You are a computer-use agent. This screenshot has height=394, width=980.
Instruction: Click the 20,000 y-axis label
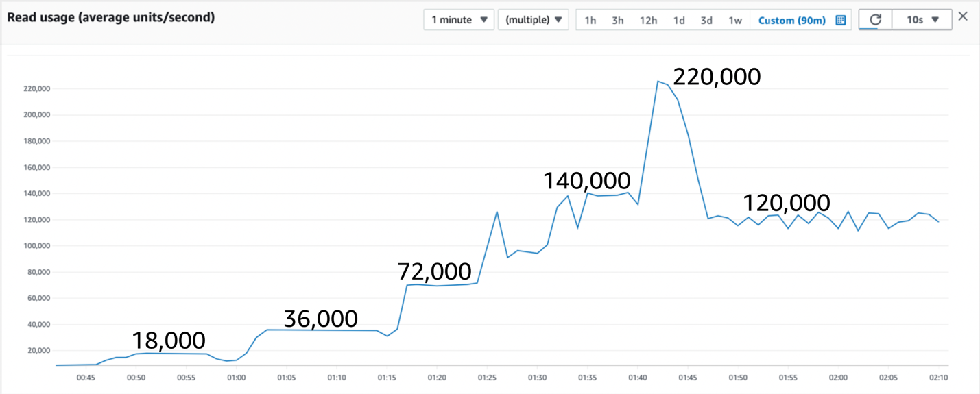tap(38, 351)
